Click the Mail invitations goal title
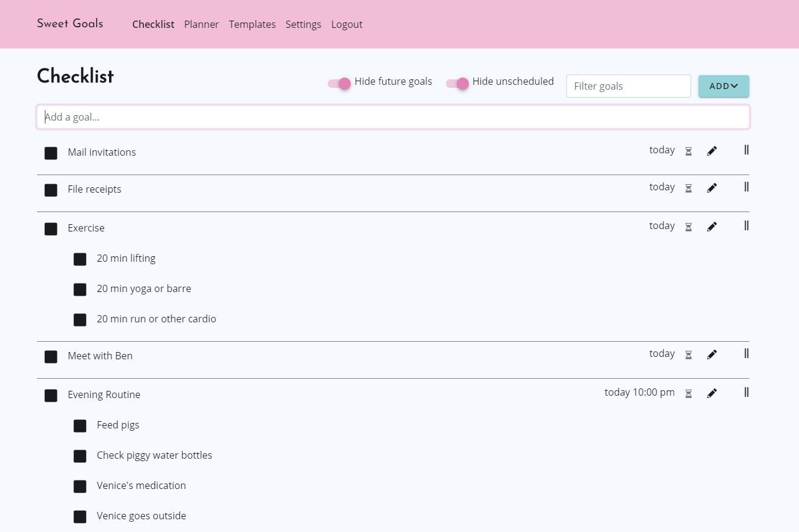 coord(102,152)
